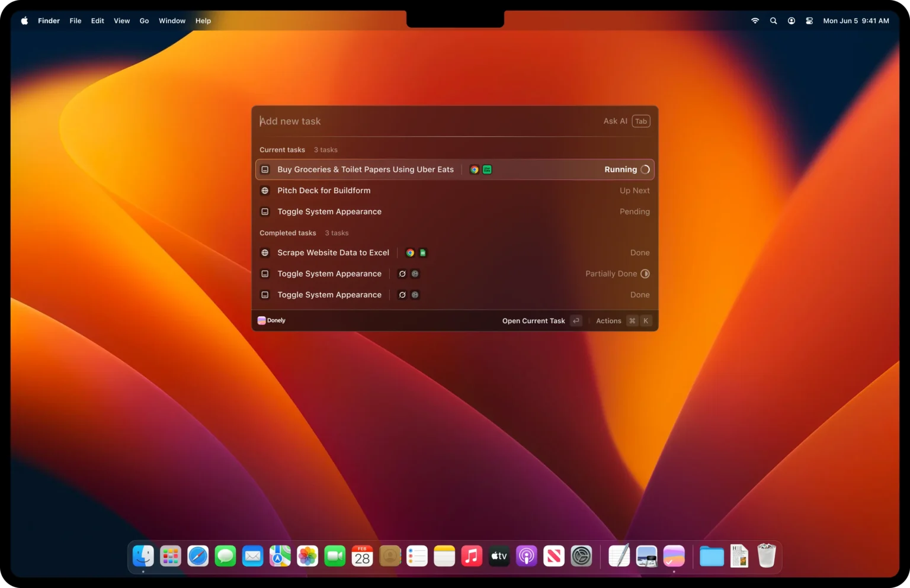The width and height of the screenshot is (910, 588).
Task: Open Podcasts from the Dock
Action: [527, 556]
